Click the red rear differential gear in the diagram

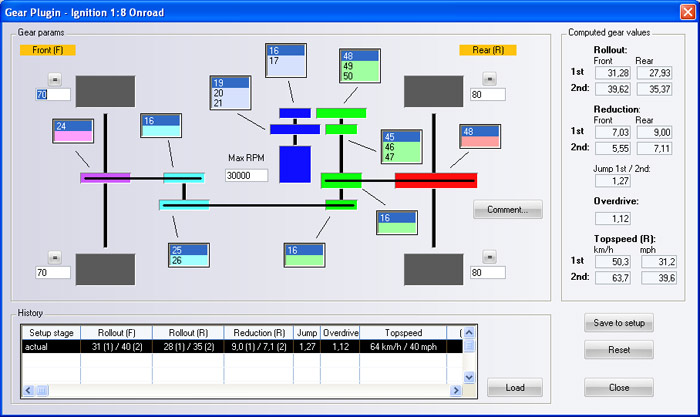(x=436, y=180)
